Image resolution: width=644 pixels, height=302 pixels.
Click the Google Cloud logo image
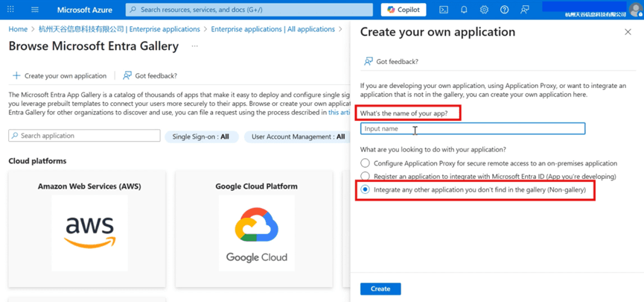[x=257, y=233]
